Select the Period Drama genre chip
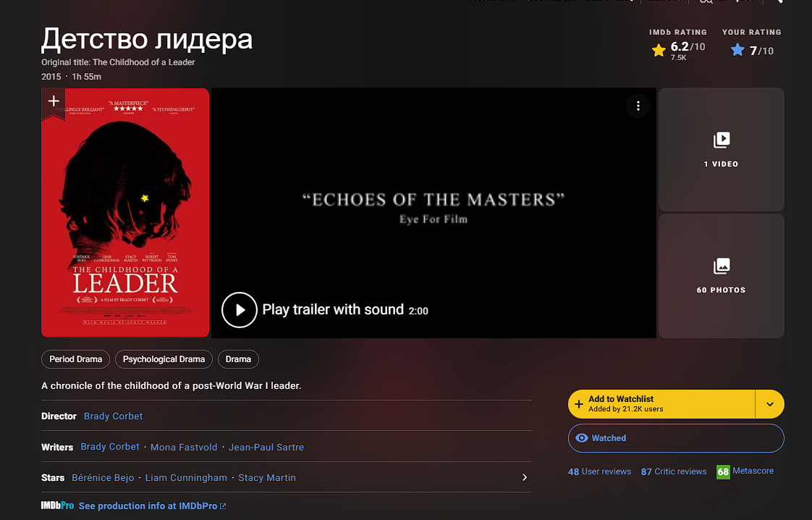The height and width of the screenshot is (520, 812). point(75,359)
